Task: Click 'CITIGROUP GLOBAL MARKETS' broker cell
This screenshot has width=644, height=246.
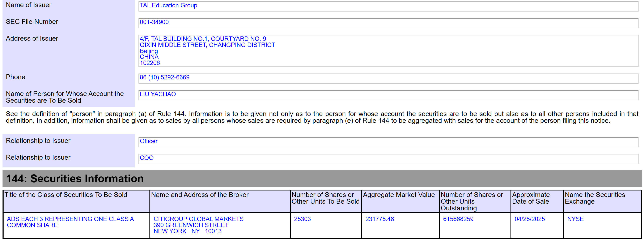Action: 220,225
